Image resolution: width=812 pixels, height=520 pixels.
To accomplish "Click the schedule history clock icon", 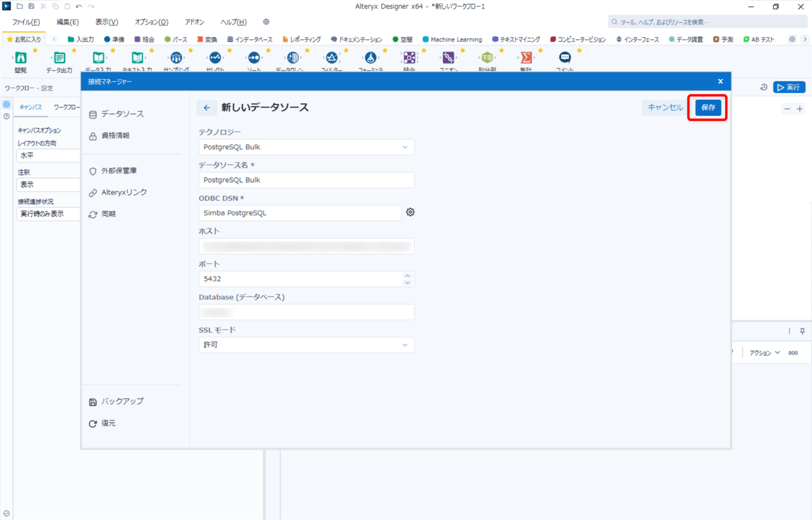I will pos(764,87).
